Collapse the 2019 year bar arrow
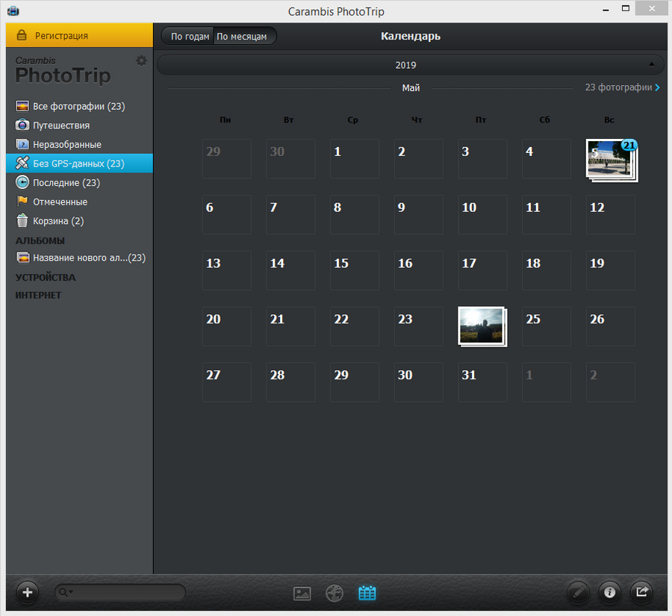Viewport: 672px width, 616px height. tap(651, 64)
